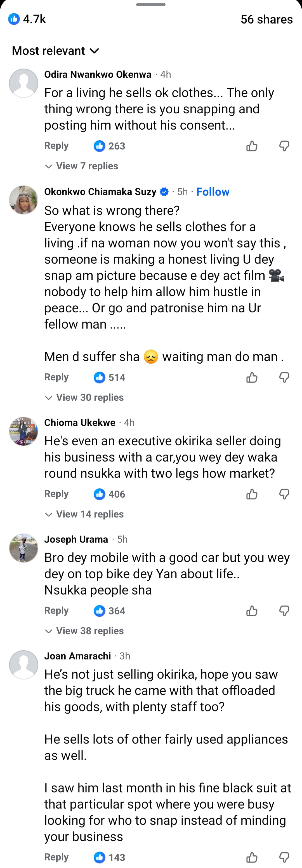Click the blue like reaction icon beside 4.7k
302x868 pixels.
[x=14, y=19]
